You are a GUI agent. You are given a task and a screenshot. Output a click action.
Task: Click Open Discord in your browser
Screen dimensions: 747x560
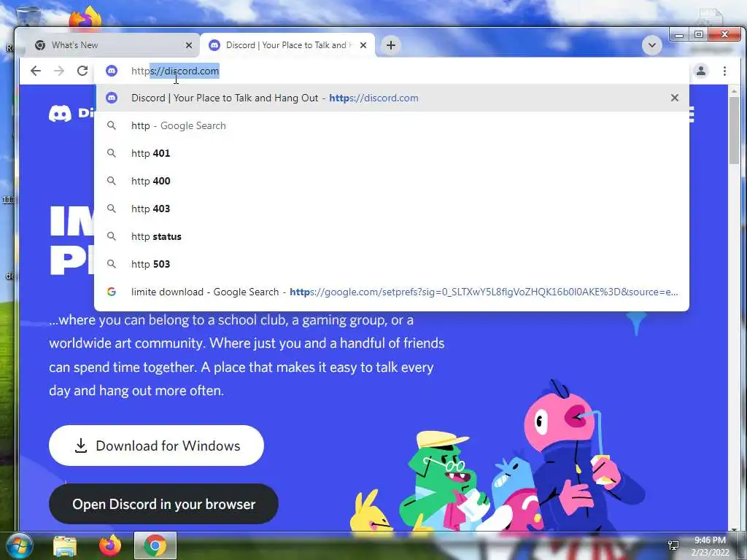pyautogui.click(x=163, y=504)
